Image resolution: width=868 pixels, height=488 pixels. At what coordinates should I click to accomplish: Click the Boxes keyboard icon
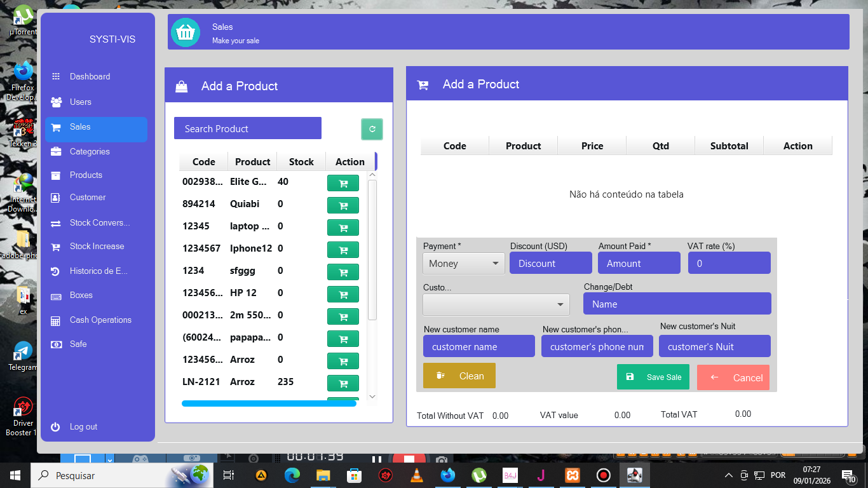coord(56,295)
